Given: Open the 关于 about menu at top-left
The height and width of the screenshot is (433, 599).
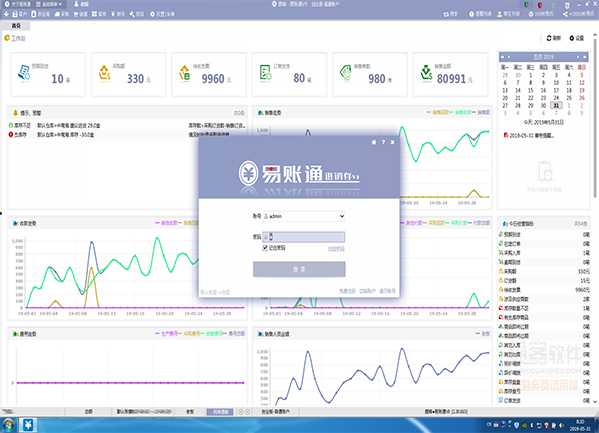Looking at the screenshot, I should (x=17, y=4).
